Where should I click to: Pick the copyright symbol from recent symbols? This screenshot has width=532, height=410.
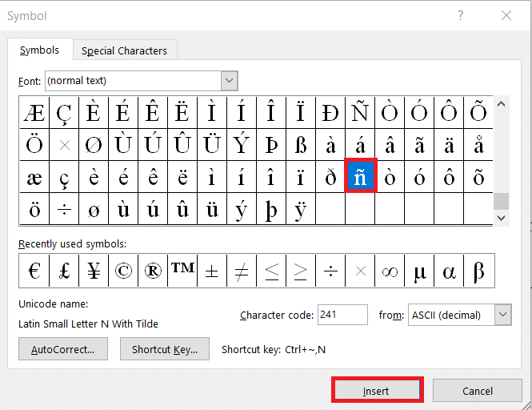(x=123, y=271)
